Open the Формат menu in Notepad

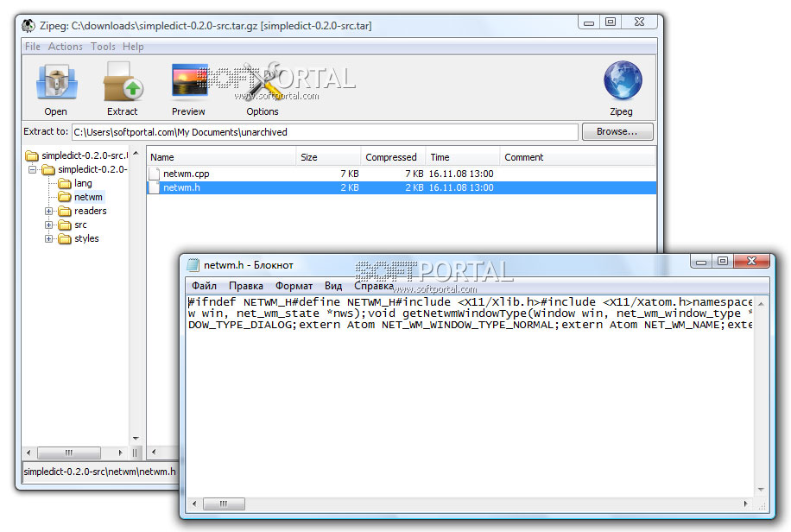(294, 286)
